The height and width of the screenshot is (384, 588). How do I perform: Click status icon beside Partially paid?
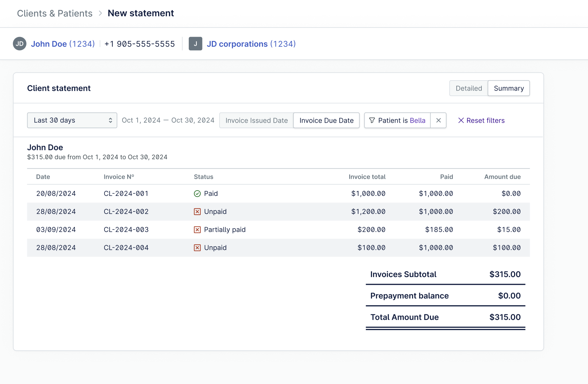coord(197,230)
